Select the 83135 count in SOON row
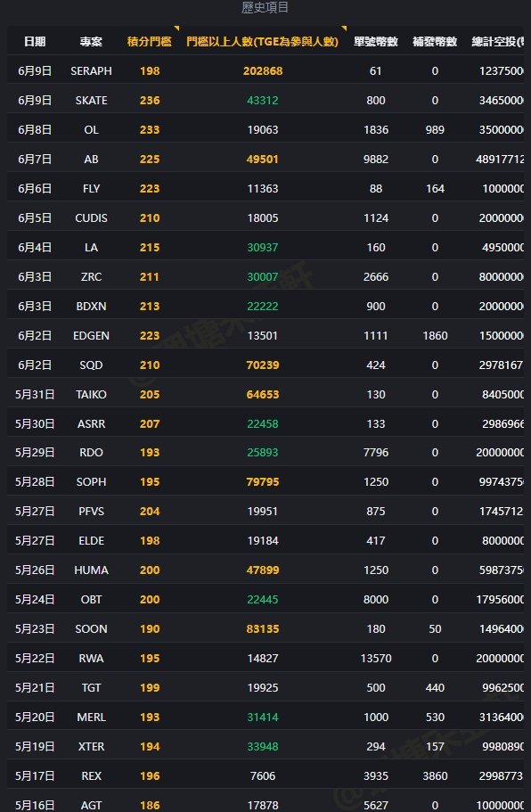531x812 pixels. pyautogui.click(x=263, y=629)
